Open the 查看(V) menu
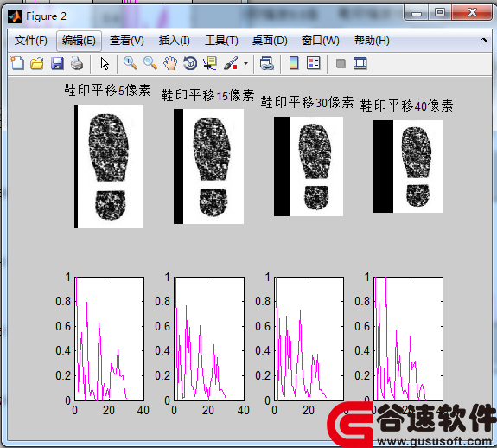This screenshot has width=497, height=448. (127, 41)
